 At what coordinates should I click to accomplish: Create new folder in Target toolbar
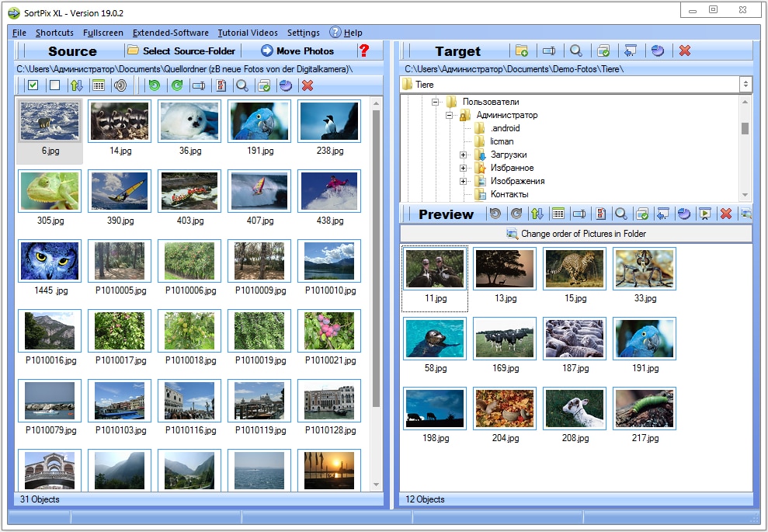522,50
